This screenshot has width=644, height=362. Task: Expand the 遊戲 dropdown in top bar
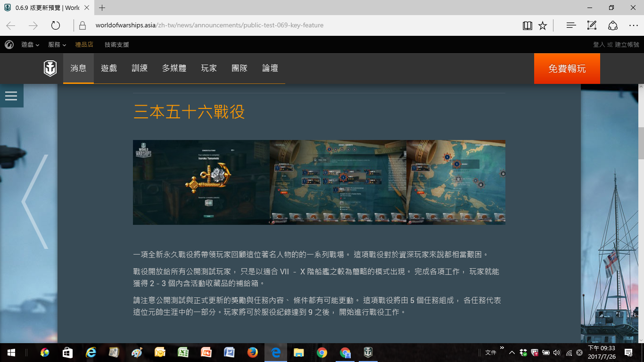click(30, 45)
